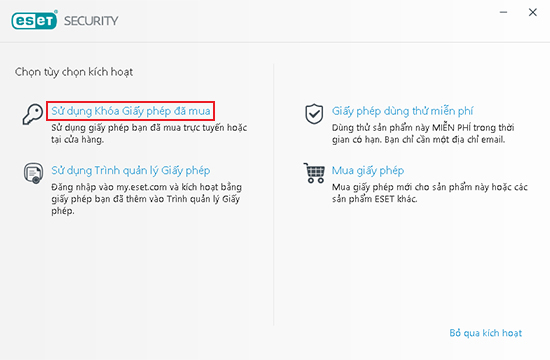Click the header bar area beside the title
This screenshot has height=360, width=550.
coord(305,21)
